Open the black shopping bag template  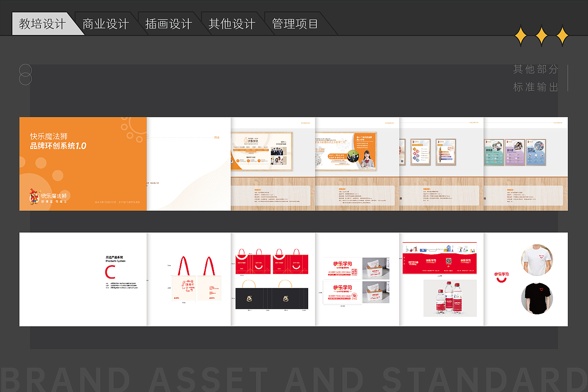tap(272, 294)
